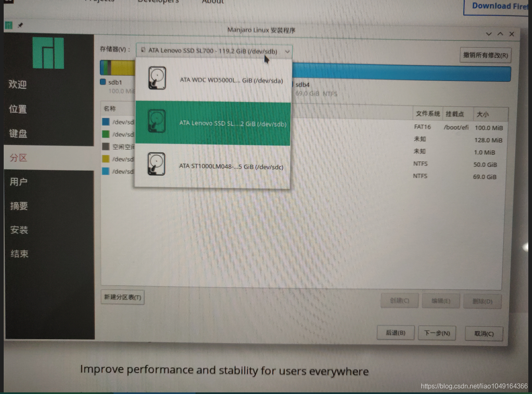Click the hard-drive icon beside /dev/sda
532x394 pixels.
point(157,78)
